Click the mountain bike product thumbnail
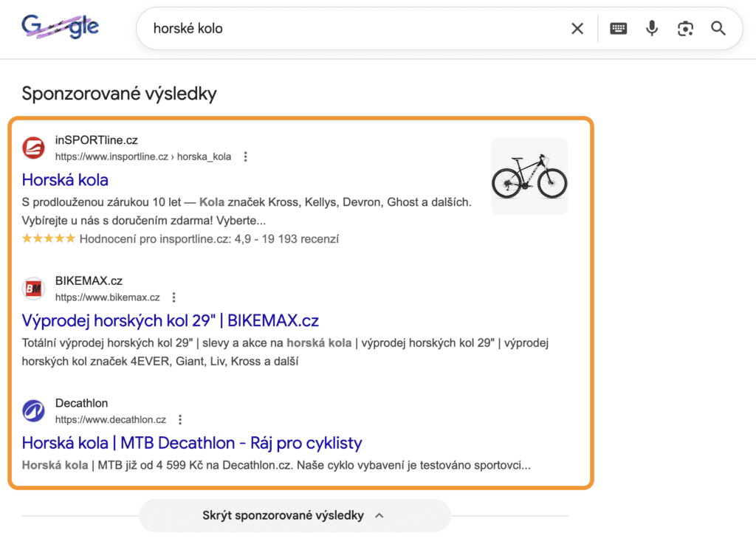Viewport: 756px width, 547px height. (x=529, y=176)
